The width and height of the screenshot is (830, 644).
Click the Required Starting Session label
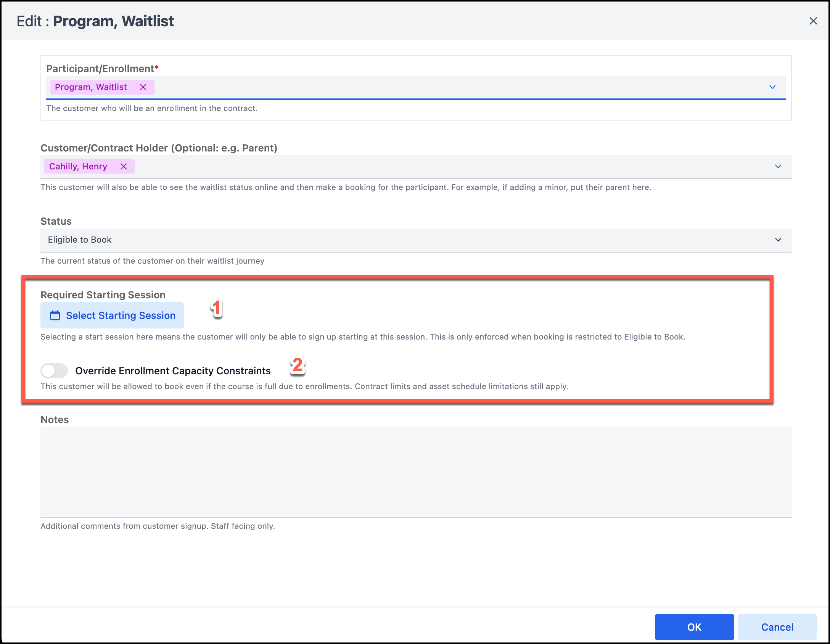[103, 295]
